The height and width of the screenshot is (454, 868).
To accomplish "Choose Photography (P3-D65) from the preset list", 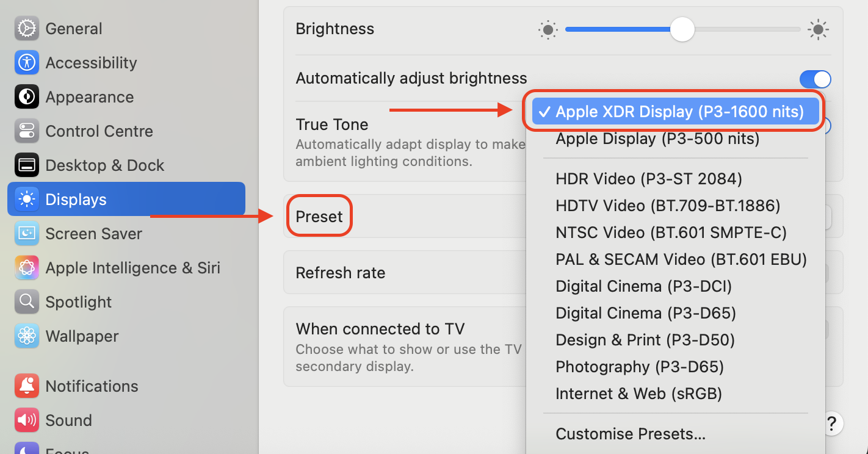I will (639, 366).
